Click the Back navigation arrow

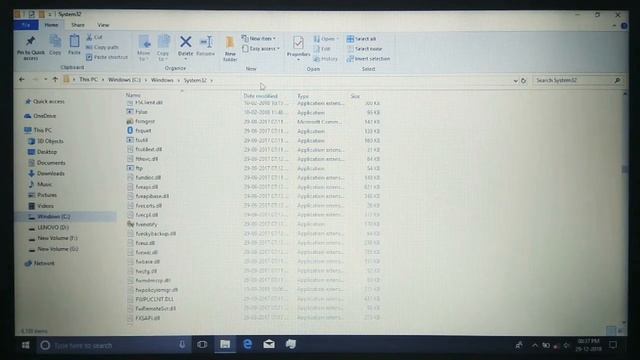[x=22, y=80]
